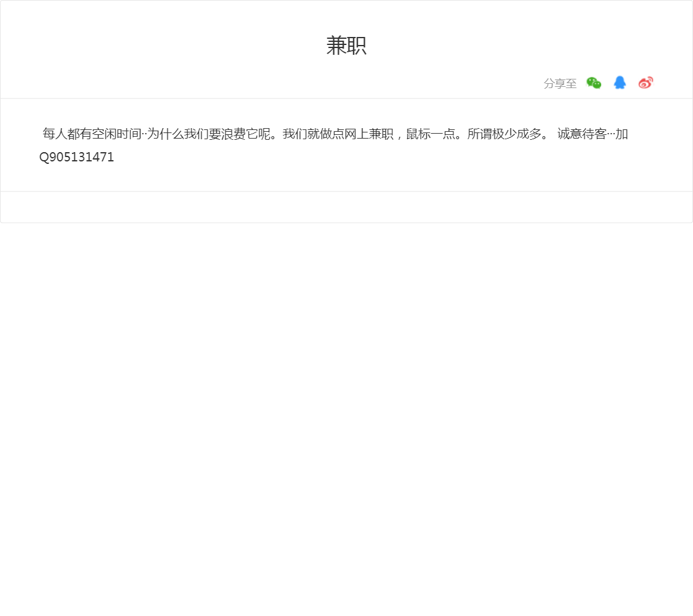Image resolution: width=693 pixels, height=616 pixels.
Task: Click the word 浪费 in the article
Action: tap(233, 134)
